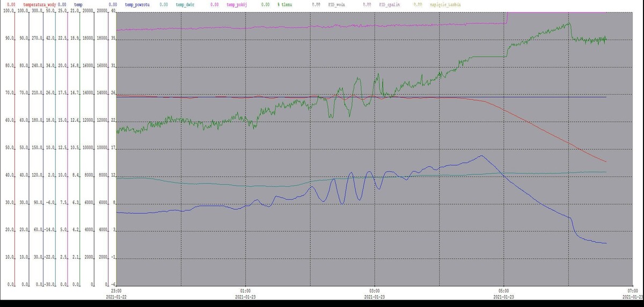Click the temperatura_wody legend label
The width and height of the screenshot is (644, 307).
tap(40, 4)
